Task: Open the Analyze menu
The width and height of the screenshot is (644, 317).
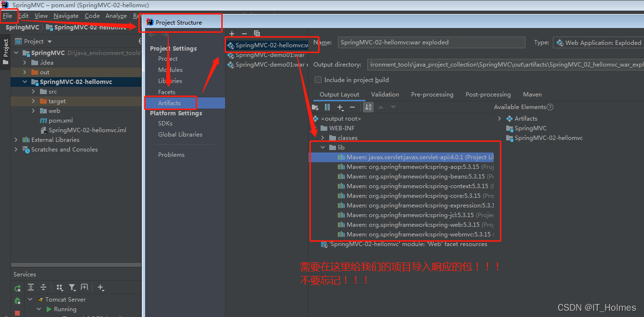Action: [116, 16]
